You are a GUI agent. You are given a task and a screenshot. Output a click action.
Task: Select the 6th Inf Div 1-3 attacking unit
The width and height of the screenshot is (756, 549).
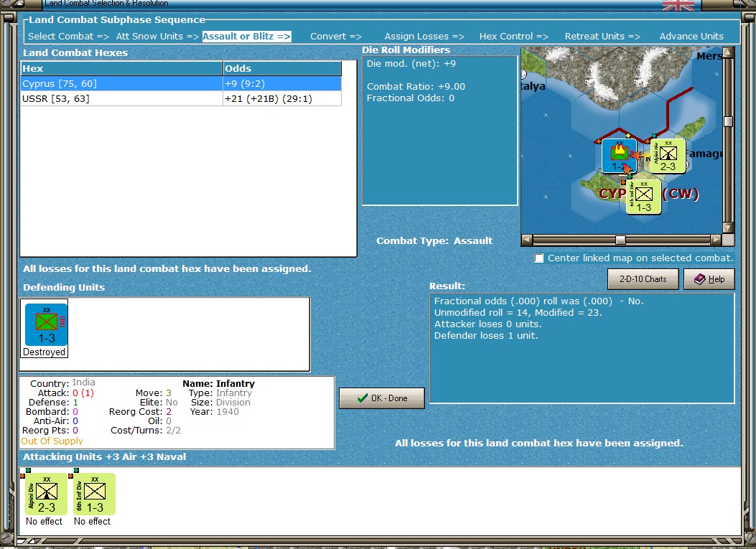tap(95, 494)
